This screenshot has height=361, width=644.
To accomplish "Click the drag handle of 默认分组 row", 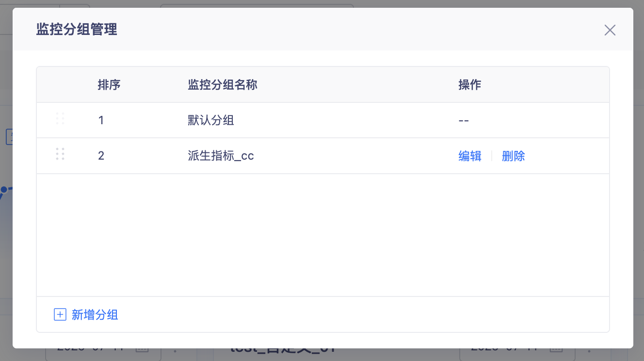I will click(x=60, y=118).
